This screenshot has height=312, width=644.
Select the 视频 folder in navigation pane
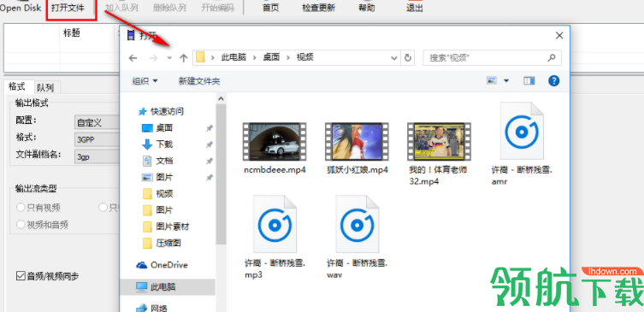click(x=164, y=194)
